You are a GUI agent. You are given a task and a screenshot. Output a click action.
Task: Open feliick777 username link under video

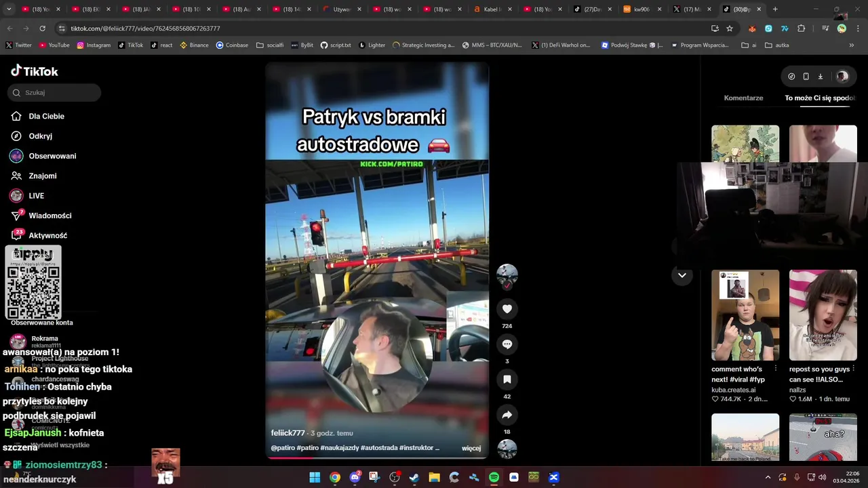pyautogui.click(x=288, y=433)
